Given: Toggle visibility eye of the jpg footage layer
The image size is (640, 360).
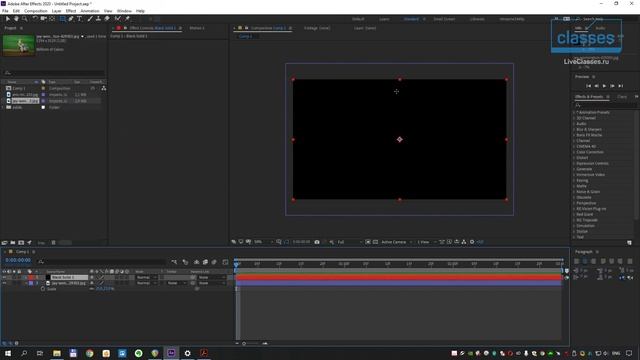Looking at the screenshot, I should point(4,283).
